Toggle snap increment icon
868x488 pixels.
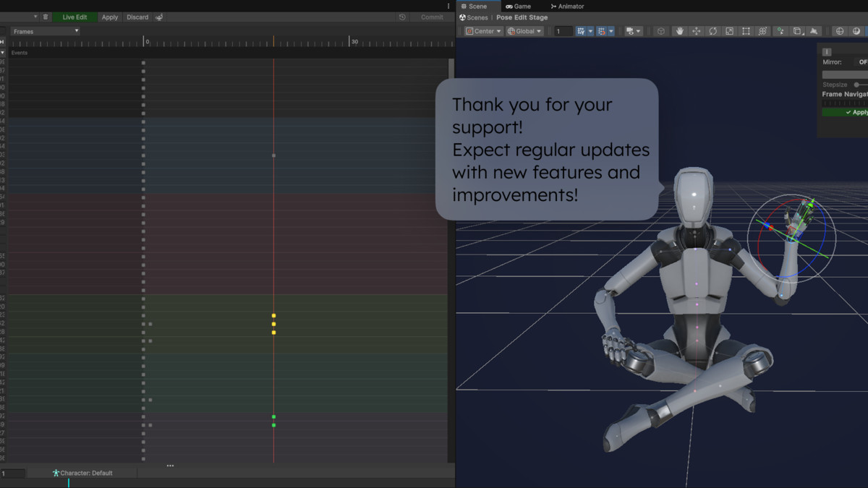601,31
